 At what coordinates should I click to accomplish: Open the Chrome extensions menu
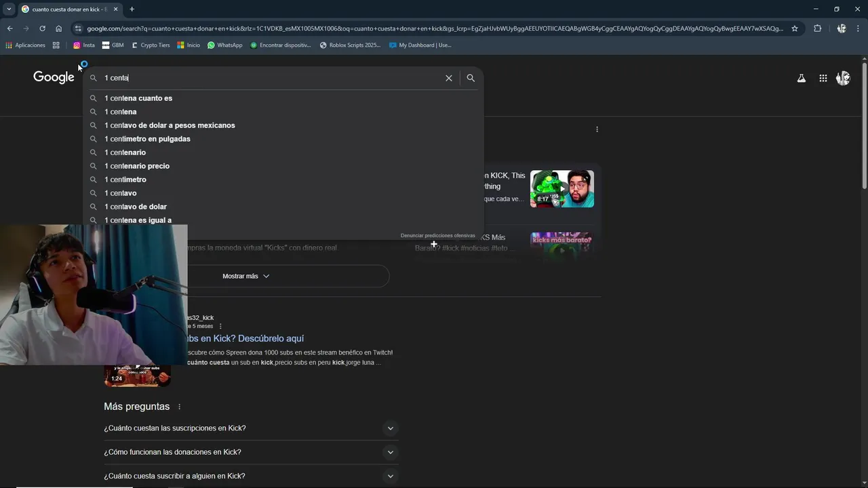coord(817,28)
